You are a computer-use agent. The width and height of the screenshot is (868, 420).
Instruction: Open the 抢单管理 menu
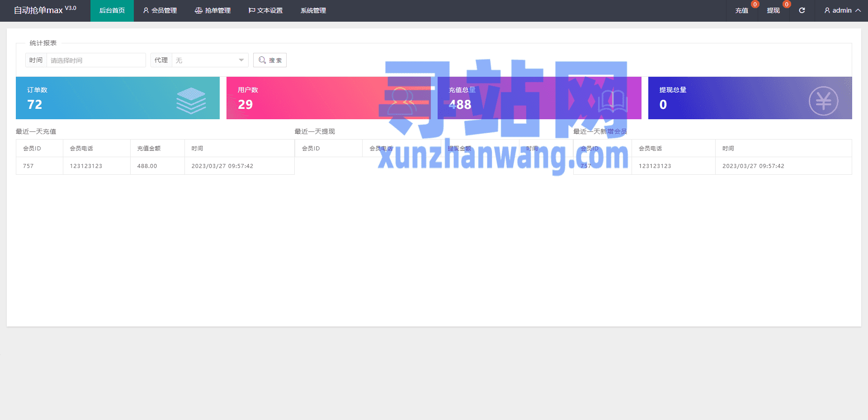pyautogui.click(x=213, y=10)
